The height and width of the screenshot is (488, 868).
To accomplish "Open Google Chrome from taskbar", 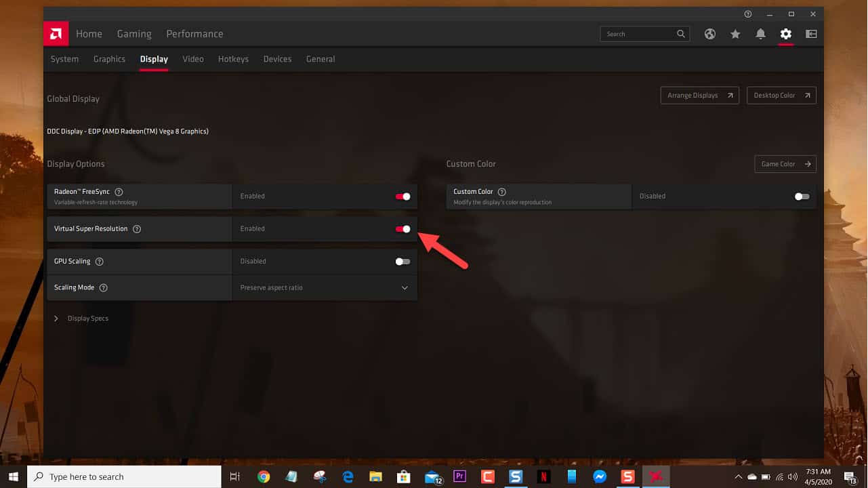I will pyautogui.click(x=264, y=476).
